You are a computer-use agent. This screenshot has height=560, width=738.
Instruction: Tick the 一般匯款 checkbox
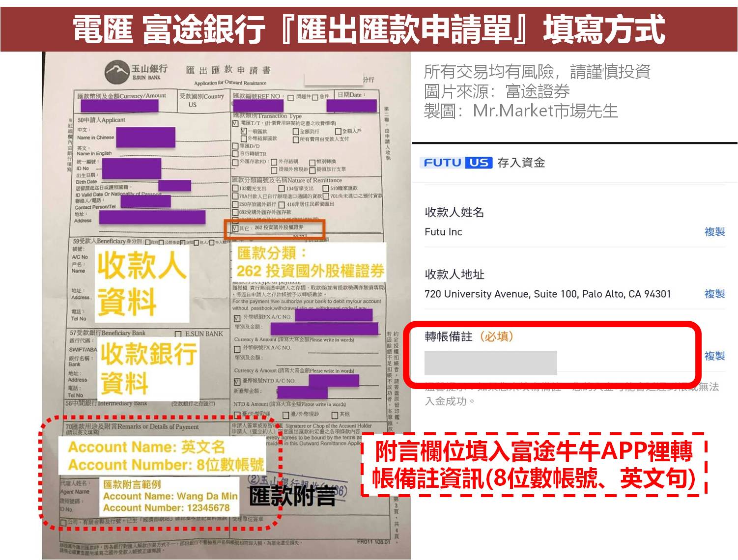point(244,131)
